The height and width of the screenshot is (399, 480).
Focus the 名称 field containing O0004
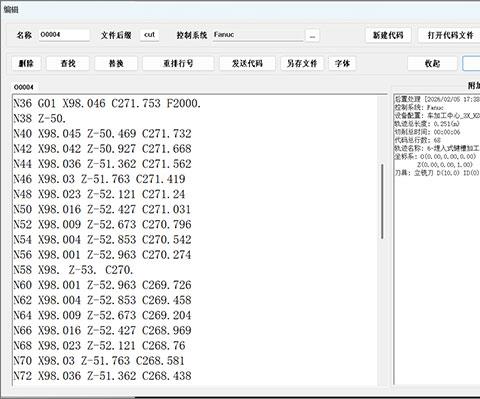(64, 35)
